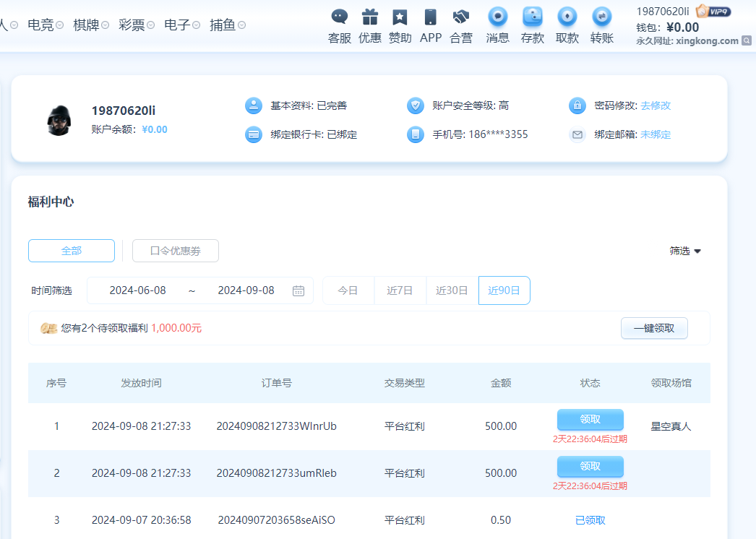Image resolution: width=756 pixels, height=539 pixels.
Task: Expand the 筛选 filter dropdown
Action: (685, 251)
